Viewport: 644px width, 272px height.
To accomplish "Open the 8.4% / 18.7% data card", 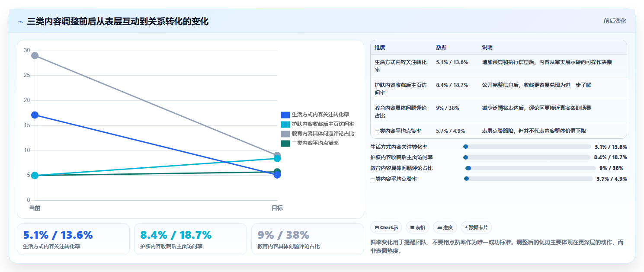I will (190, 239).
